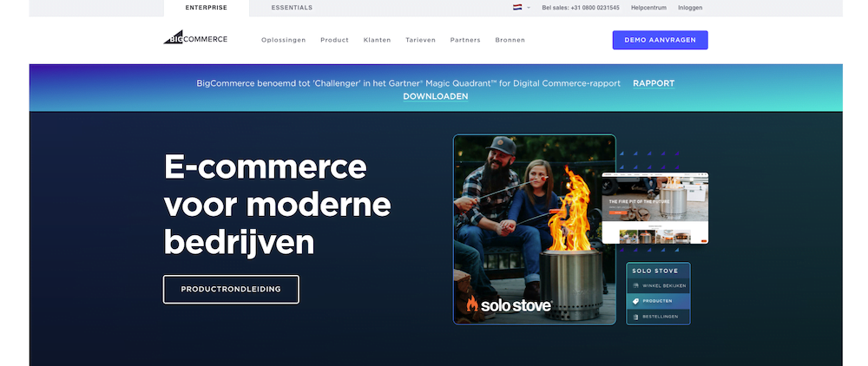This screenshot has height=366, width=868.
Task: Click the Producten tag icon
Action: pos(635,301)
